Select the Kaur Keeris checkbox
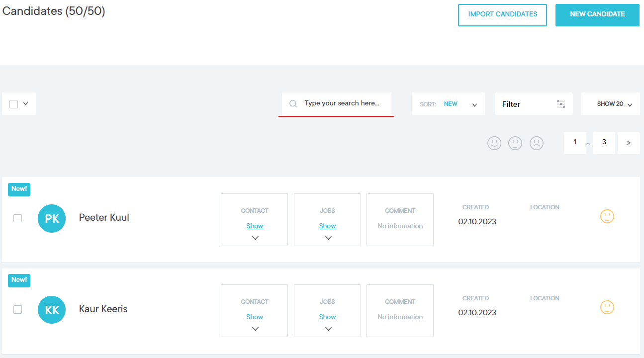This screenshot has width=644, height=358. tap(18, 309)
